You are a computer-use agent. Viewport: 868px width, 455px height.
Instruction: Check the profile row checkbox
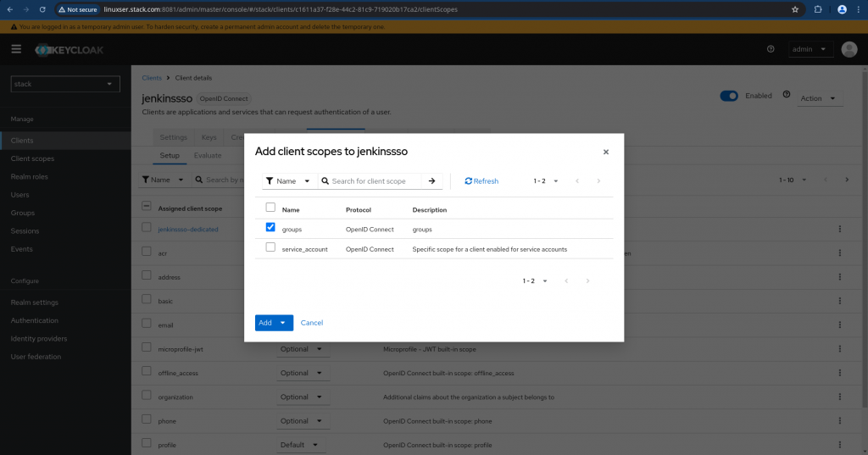coord(146,443)
